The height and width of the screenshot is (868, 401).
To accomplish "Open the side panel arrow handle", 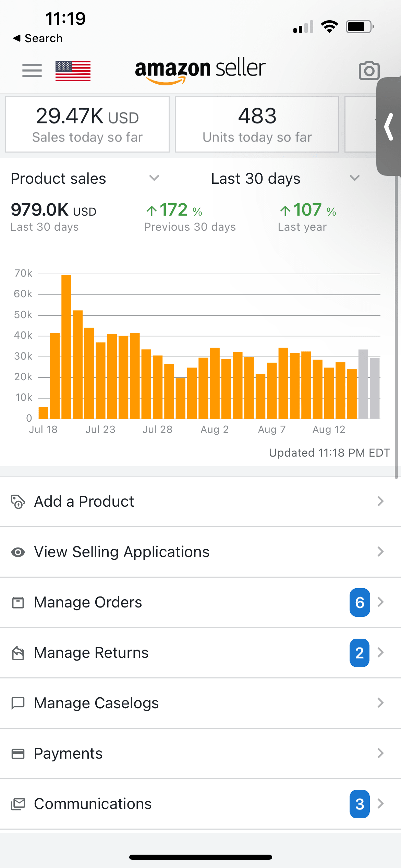I will [x=389, y=127].
